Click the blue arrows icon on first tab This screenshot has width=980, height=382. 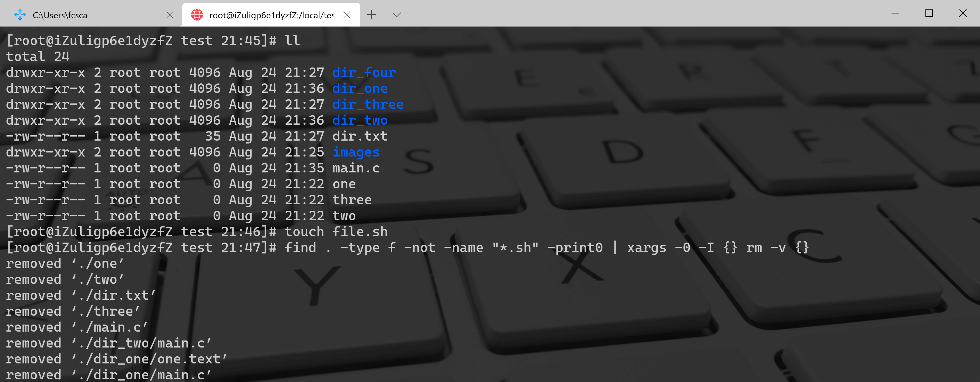coord(20,15)
